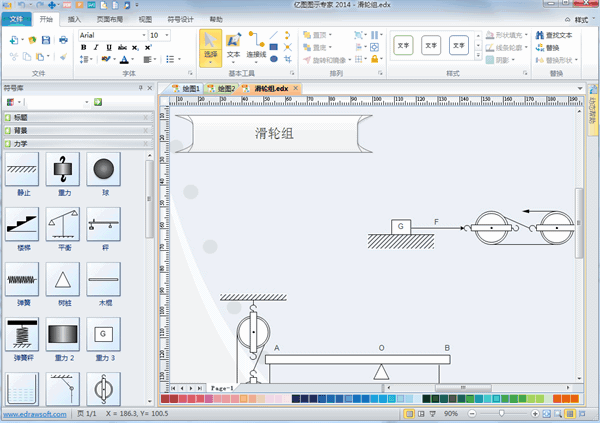Pick the 楼梯 stairs symbol

click(22, 224)
